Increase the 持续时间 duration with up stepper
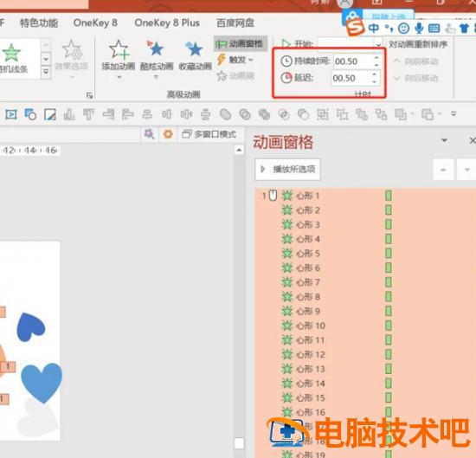This screenshot has width=476, height=458. 376,58
